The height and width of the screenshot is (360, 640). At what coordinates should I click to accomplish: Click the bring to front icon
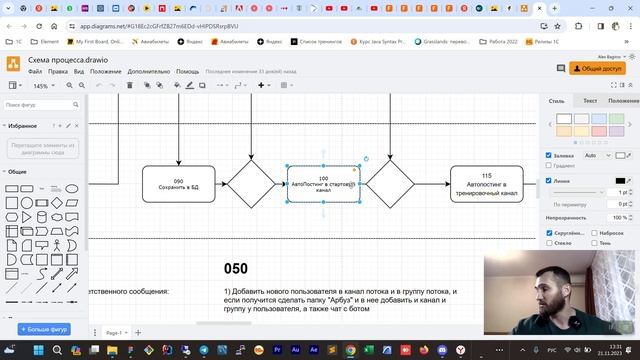point(147,85)
